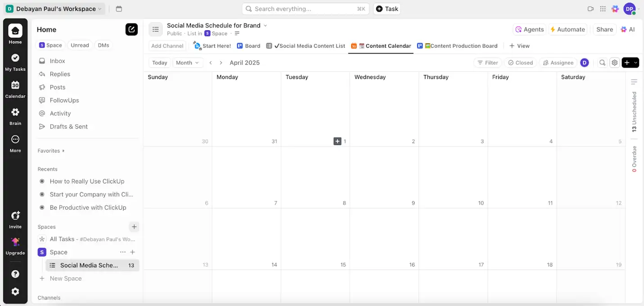Click the Task create button in top bar
The height and width of the screenshot is (306, 644).
tap(387, 9)
